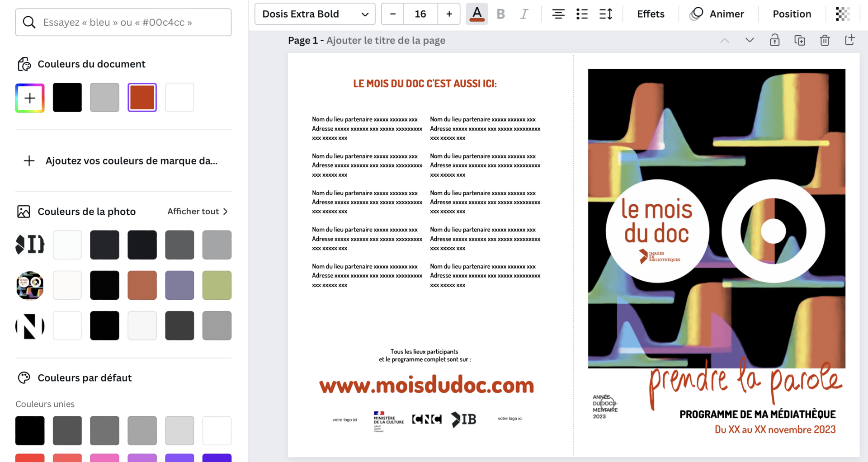Select the CNC logo photo thumbnail
Image resolution: width=868 pixels, height=462 pixels.
pyautogui.click(x=30, y=326)
